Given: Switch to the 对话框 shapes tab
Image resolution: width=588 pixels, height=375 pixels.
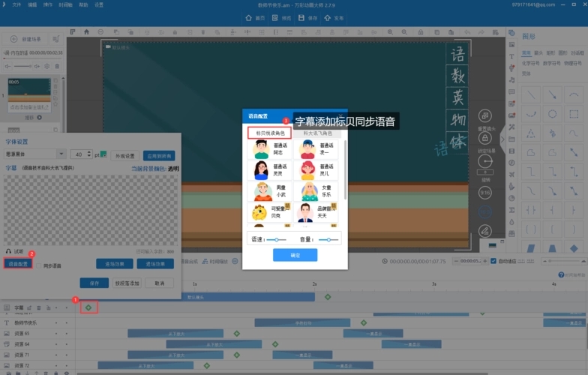Looking at the screenshot, I should click(x=577, y=52).
